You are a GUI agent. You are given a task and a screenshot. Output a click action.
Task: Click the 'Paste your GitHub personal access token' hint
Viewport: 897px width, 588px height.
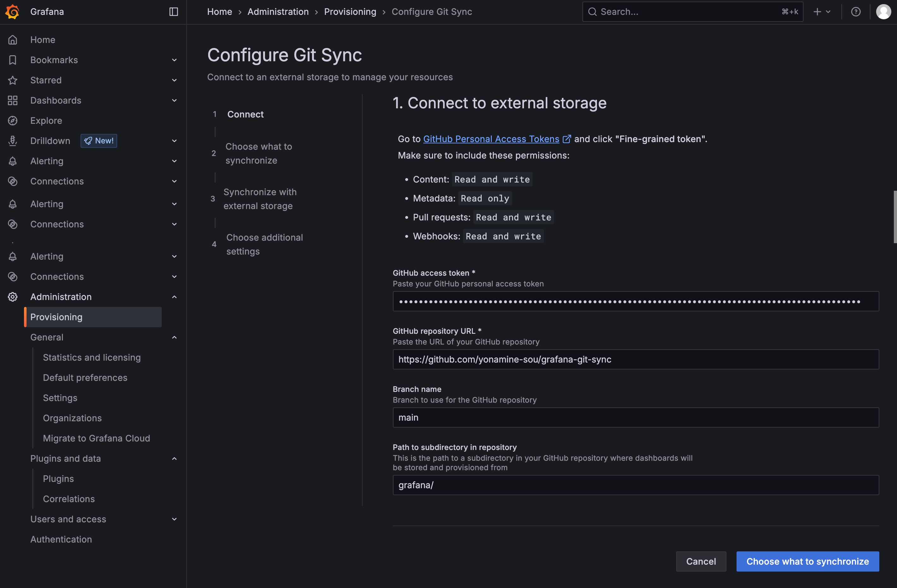[x=468, y=284]
